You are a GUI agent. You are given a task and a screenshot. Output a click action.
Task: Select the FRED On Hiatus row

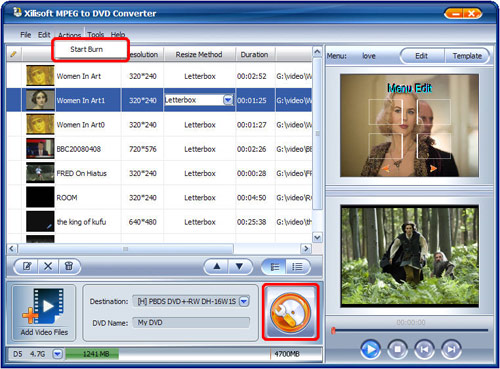click(159, 173)
